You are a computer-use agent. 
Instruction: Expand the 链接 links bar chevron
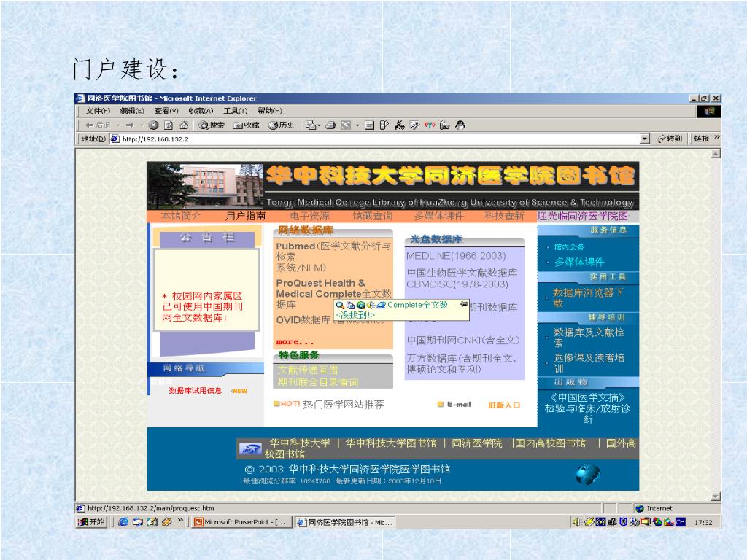pyautogui.click(x=717, y=138)
